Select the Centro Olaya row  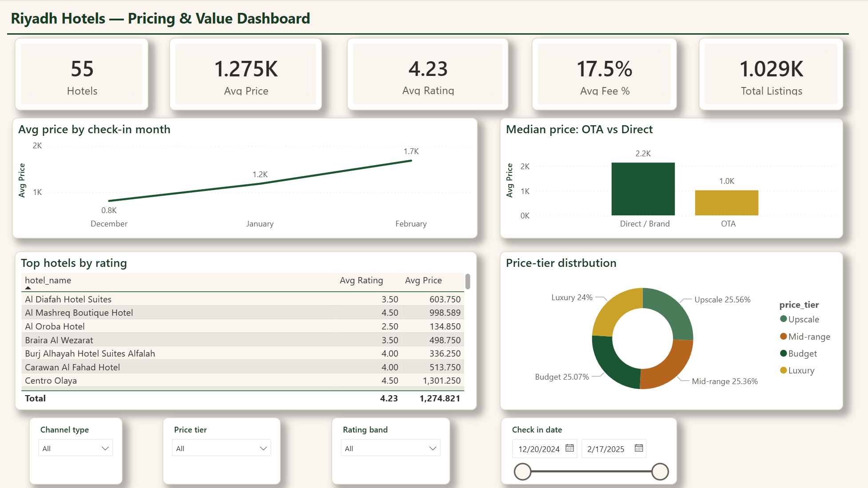tap(243, 381)
